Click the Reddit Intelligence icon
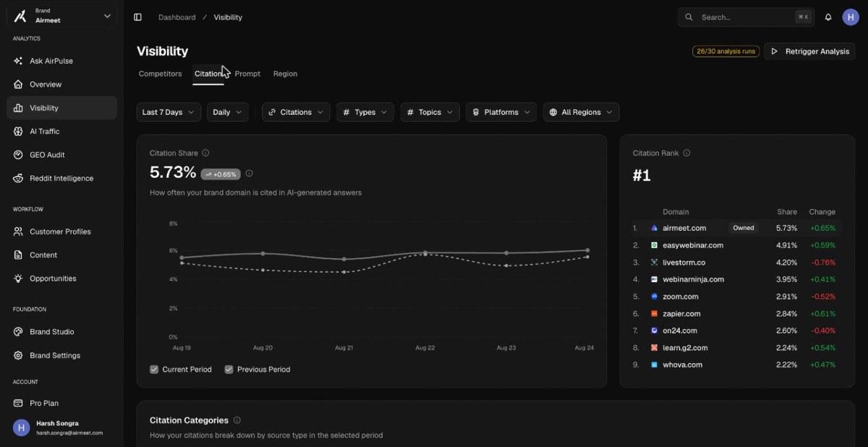The height and width of the screenshot is (447, 868). 19,178
